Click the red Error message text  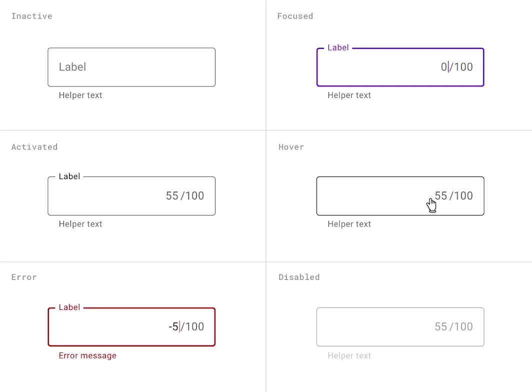tap(87, 356)
